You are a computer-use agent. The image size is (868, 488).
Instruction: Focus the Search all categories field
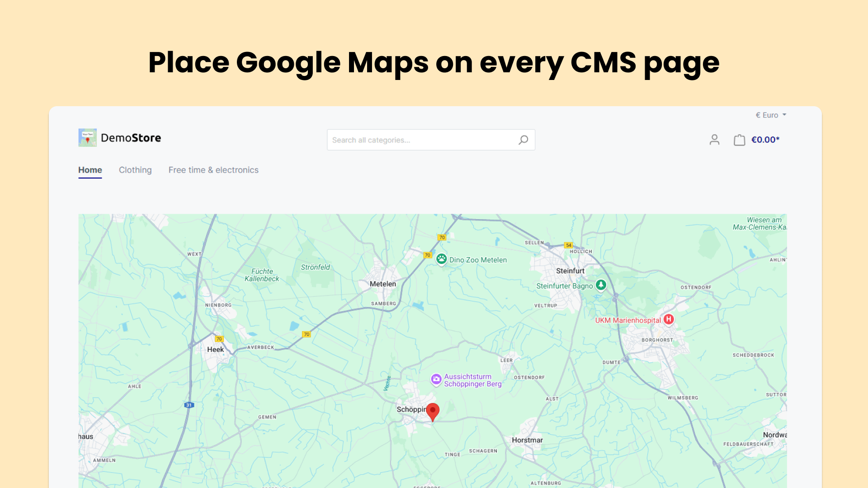click(x=431, y=140)
